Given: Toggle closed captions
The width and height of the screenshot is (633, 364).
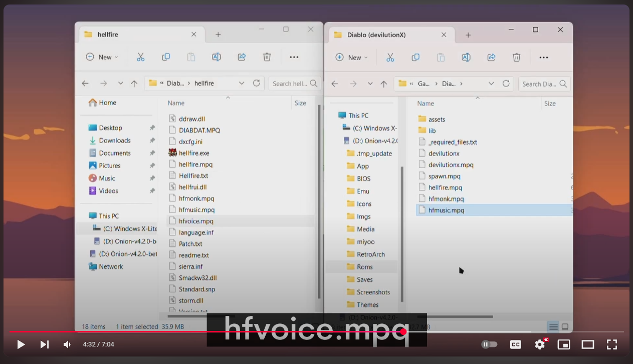Looking at the screenshot, I should pos(515,344).
